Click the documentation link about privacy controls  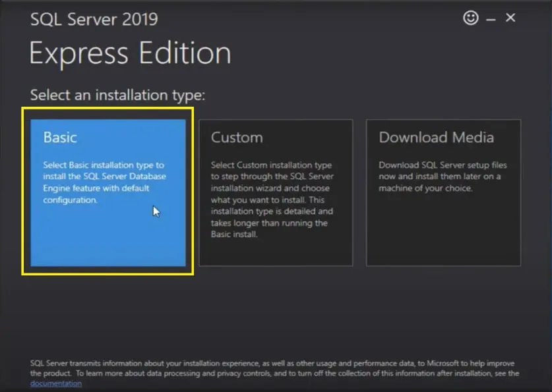pos(56,384)
